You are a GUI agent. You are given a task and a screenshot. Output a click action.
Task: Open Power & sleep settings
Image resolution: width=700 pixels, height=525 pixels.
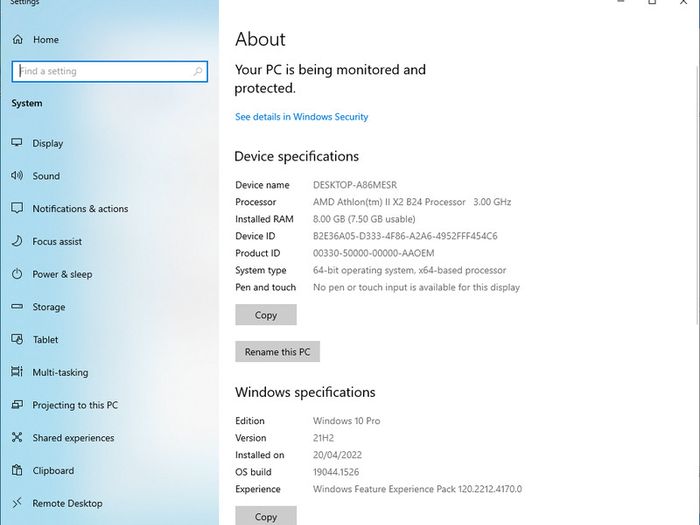click(x=62, y=274)
